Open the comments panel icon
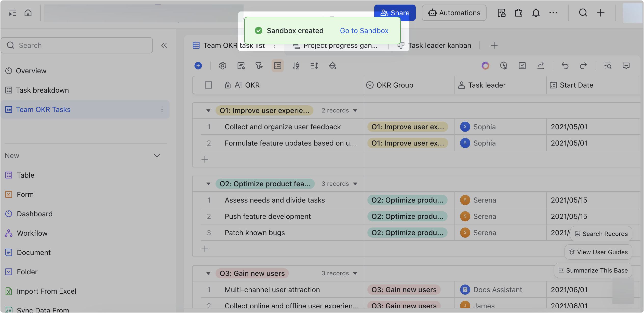Screen dimensions: 644x313 coord(626,66)
